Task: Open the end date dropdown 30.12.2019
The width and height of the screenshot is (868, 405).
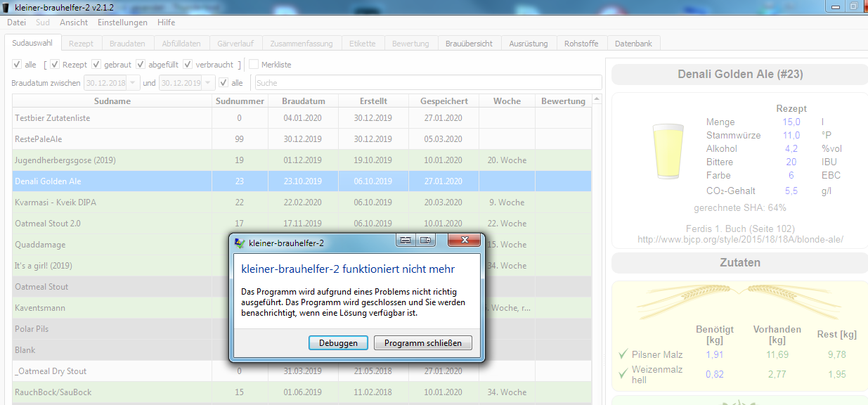Action: click(x=209, y=83)
